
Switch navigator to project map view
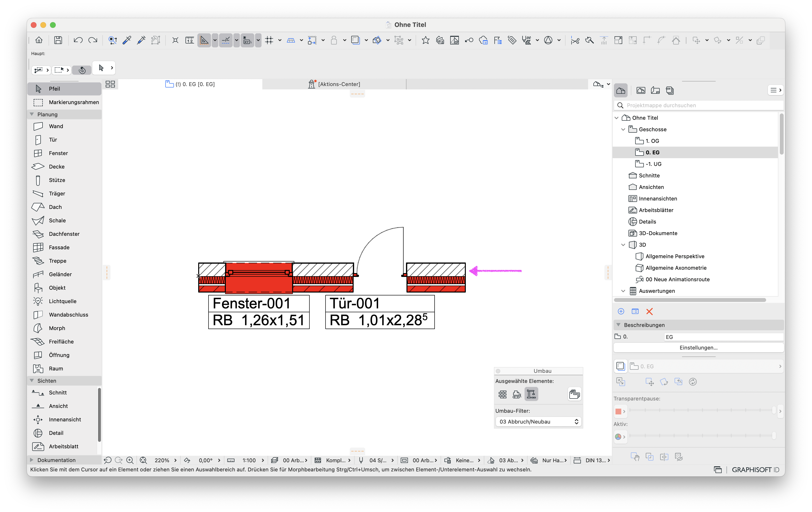621,90
